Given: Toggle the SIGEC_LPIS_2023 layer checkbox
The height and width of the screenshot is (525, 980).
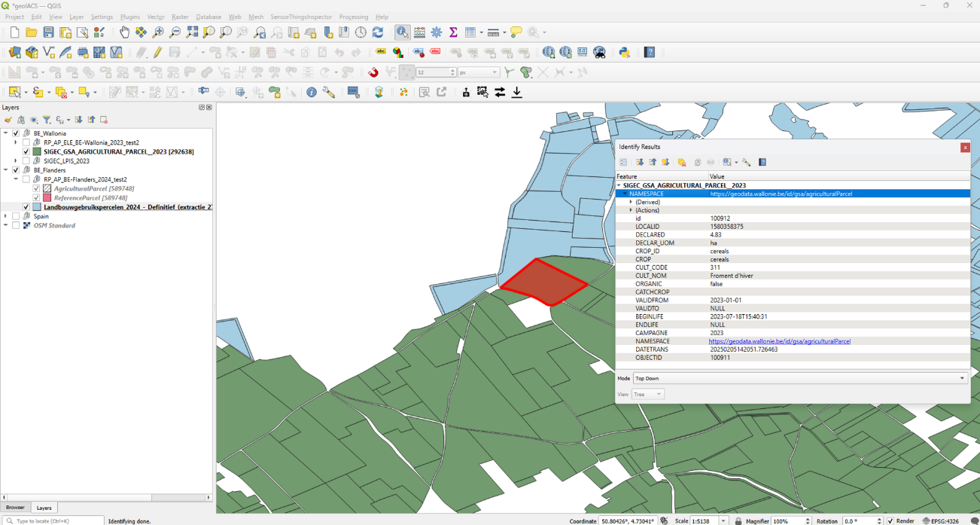Looking at the screenshot, I should point(26,160).
